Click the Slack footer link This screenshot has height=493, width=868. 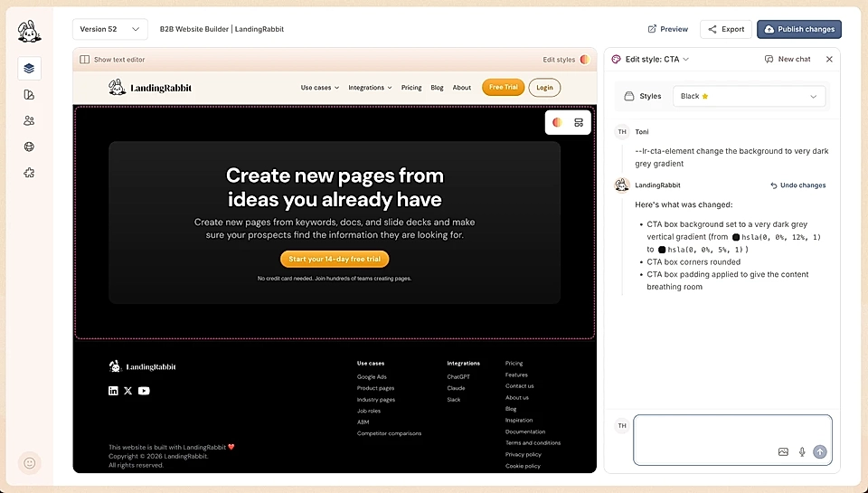tap(453, 400)
